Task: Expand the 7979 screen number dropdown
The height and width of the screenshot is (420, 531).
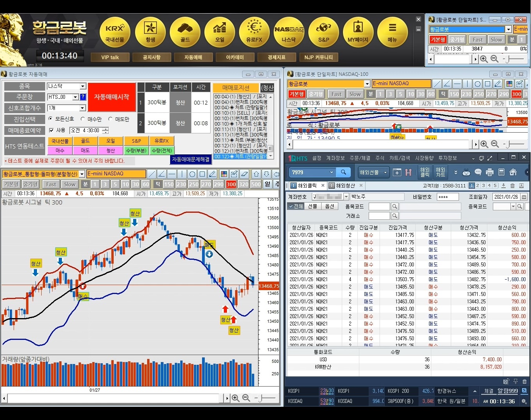Action: pyautogui.click(x=332, y=172)
